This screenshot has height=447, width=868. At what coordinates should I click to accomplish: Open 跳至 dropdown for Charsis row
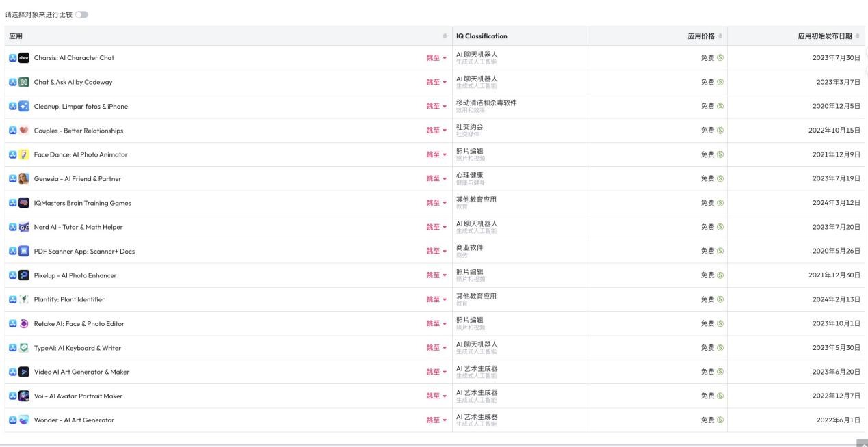tap(436, 58)
